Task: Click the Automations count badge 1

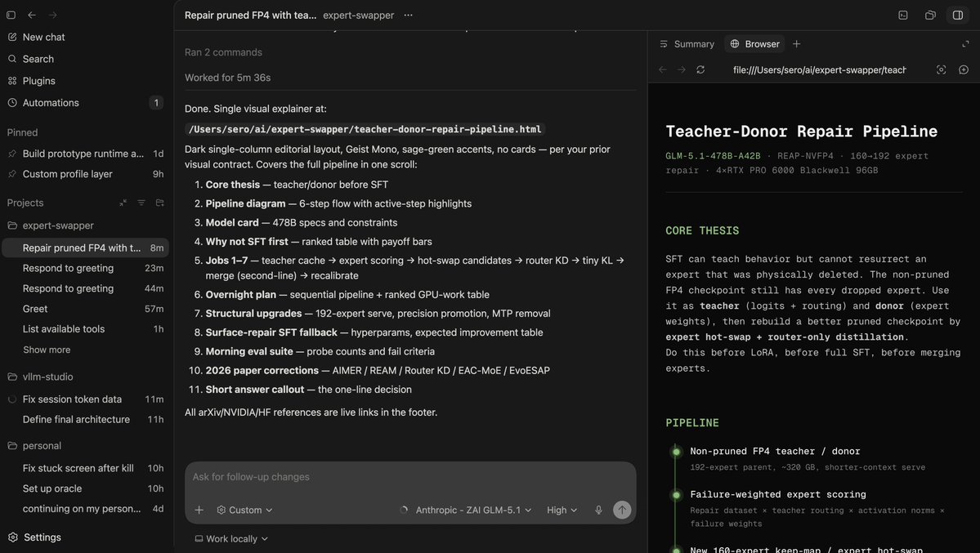Action: click(156, 102)
